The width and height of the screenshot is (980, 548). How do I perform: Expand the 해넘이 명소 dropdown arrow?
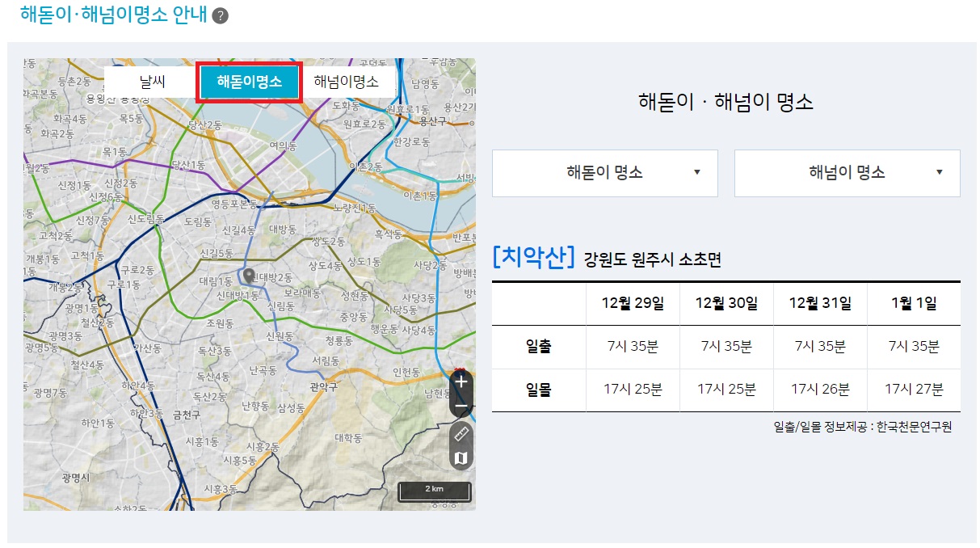point(938,173)
